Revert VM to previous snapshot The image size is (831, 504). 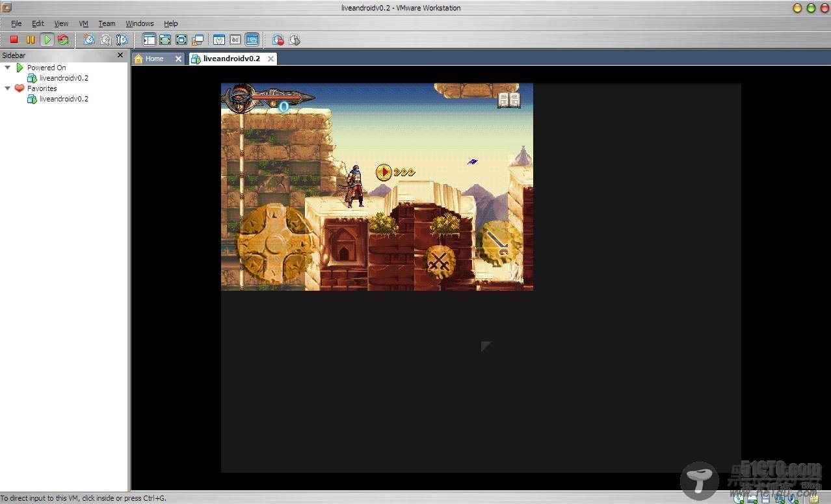click(x=105, y=40)
